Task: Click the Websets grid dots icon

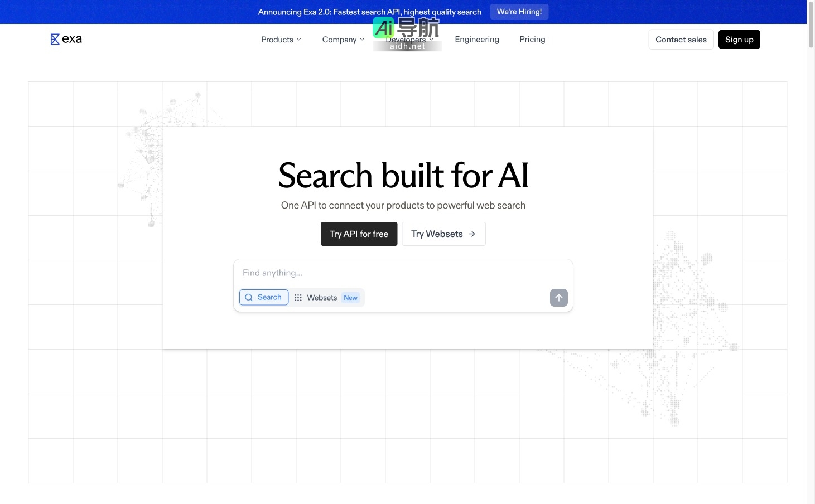Action: (x=298, y=298)
